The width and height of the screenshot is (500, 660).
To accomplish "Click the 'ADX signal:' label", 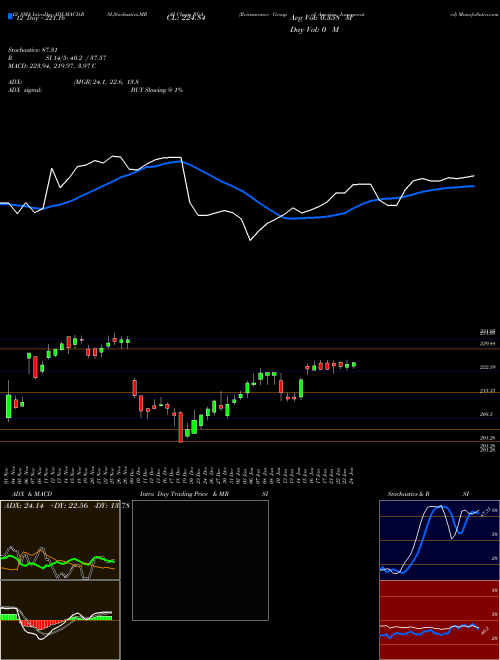I will click(25, 90).
